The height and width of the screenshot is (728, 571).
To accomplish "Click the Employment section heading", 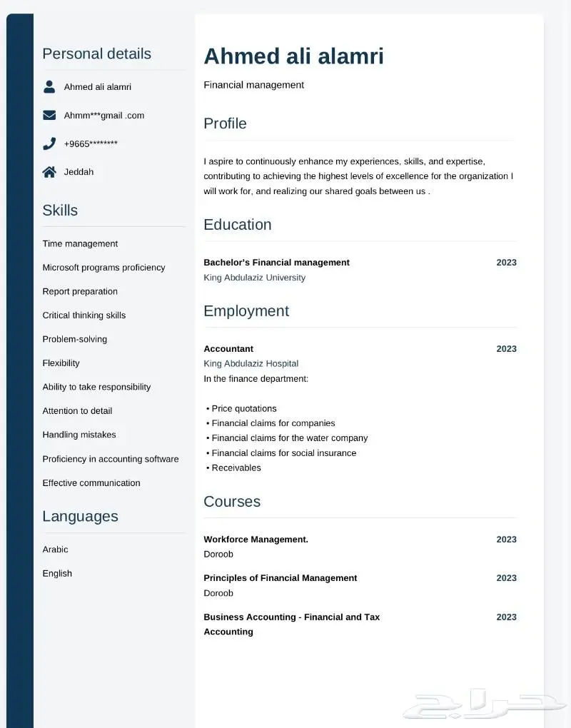I will (x=246, y=311).
